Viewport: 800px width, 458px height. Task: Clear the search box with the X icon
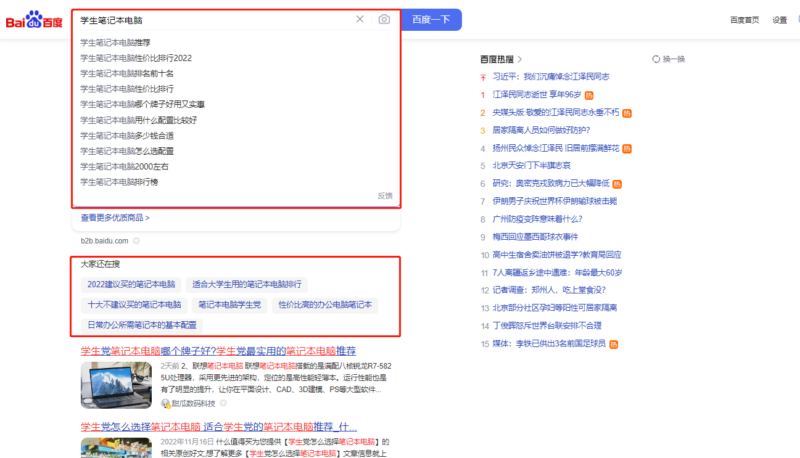360,19
